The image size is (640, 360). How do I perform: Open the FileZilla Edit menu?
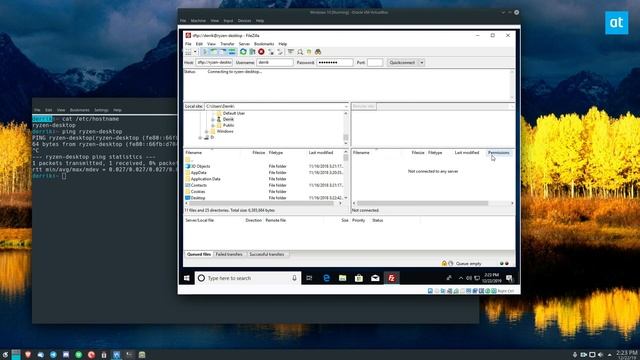coord(199,44)
